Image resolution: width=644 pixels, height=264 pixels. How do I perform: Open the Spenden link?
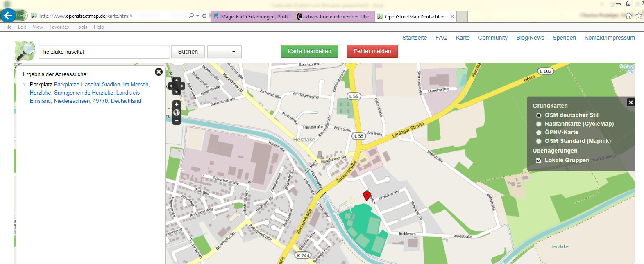click(564, 38)
